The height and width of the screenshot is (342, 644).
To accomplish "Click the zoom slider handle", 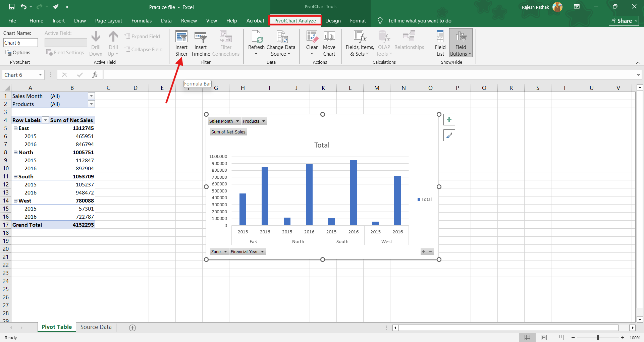I will click(598, 338).
